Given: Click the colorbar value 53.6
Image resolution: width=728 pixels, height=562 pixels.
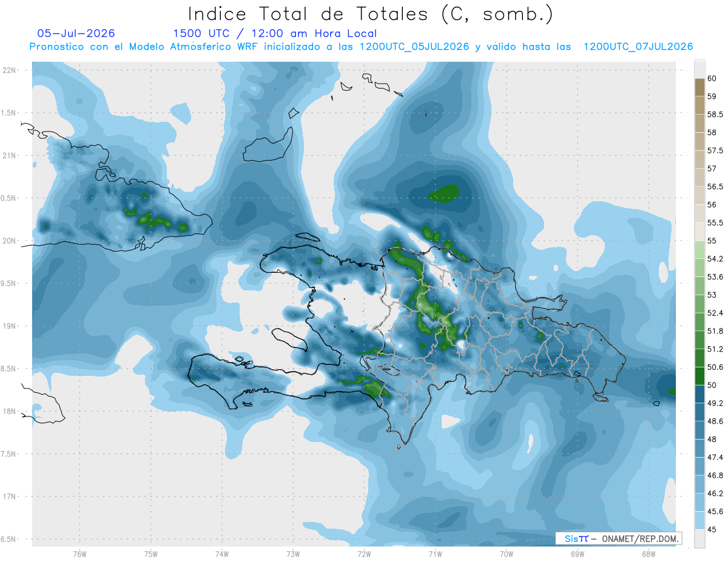Looking at the screenshot, I should click(715, 277).
